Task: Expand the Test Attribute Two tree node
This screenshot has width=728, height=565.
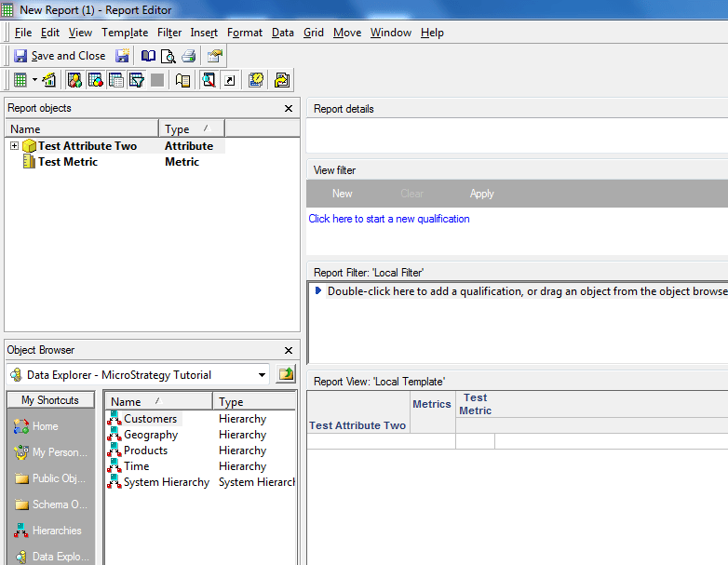Action: (x=14, y=146)
